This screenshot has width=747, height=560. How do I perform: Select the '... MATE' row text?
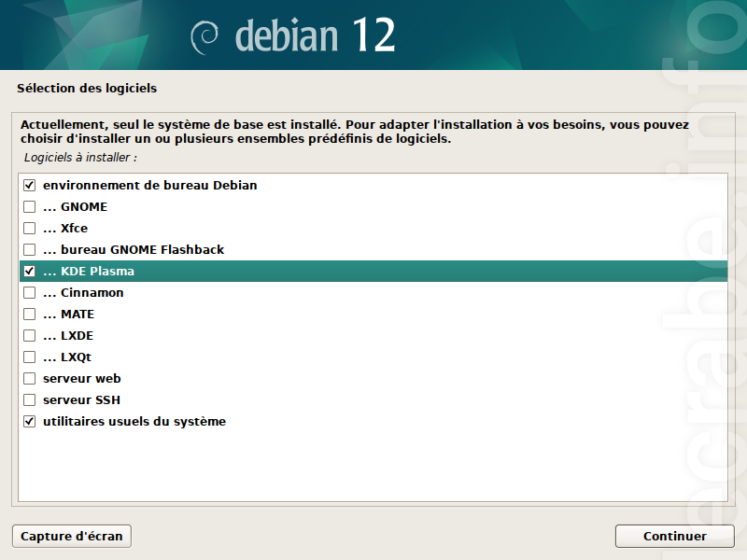[x=68, y=314]
